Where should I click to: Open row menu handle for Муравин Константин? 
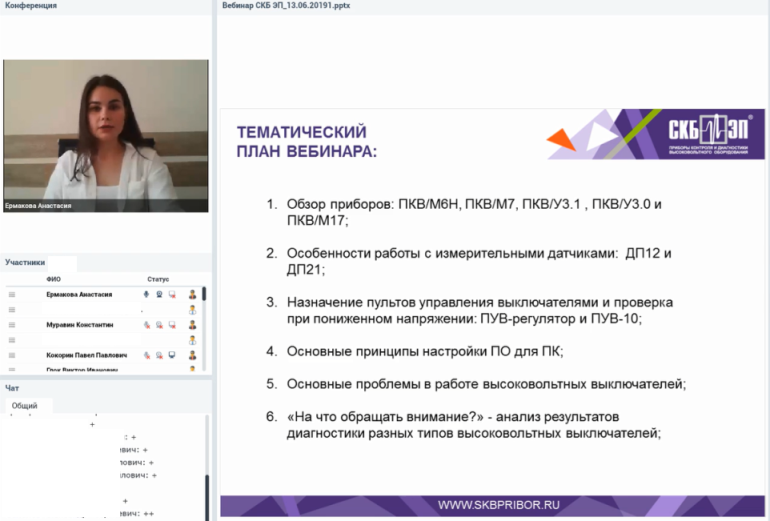click(x=12, y=325)
